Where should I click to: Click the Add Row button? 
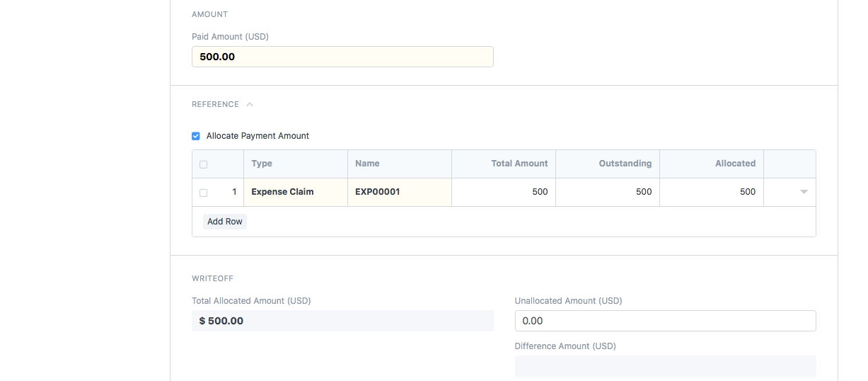click(x=225, y=222)
